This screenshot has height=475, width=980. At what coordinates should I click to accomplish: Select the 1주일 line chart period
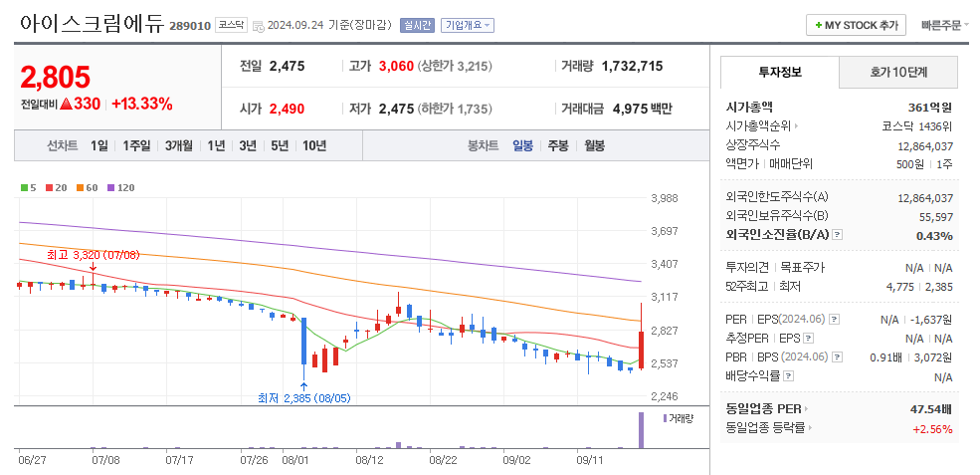click(x=136, y=145)
